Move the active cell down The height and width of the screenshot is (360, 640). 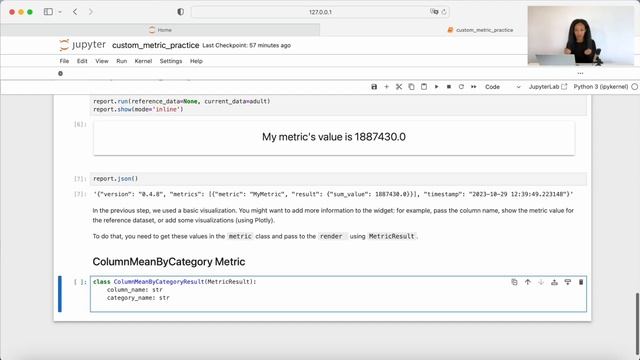click(x=541, y=282)
